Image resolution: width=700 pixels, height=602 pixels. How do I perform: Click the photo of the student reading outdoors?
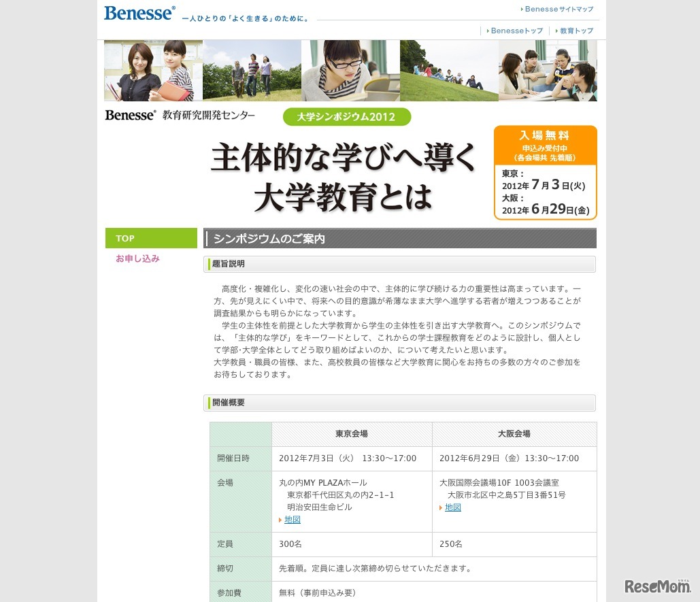tap(350, 70)
